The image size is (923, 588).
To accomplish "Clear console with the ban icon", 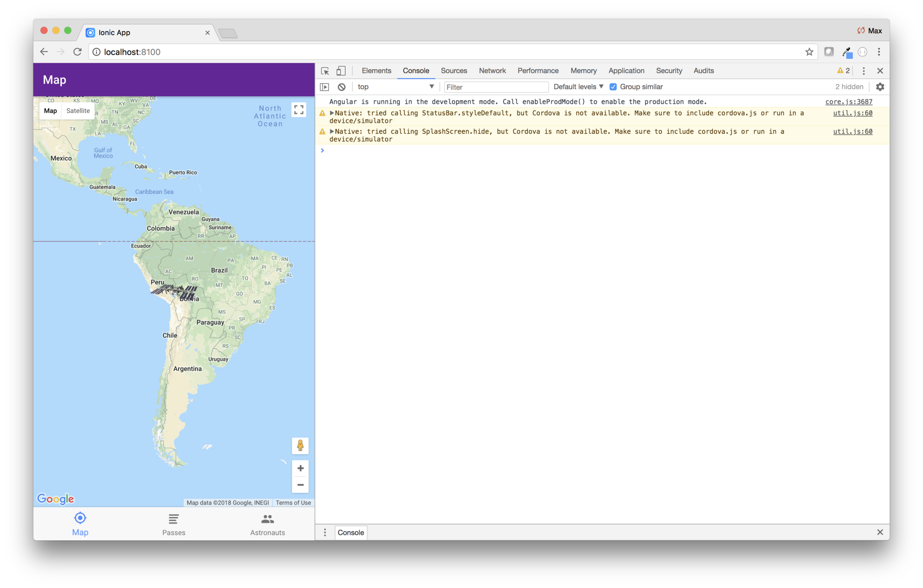I will [x=341, y=87].
